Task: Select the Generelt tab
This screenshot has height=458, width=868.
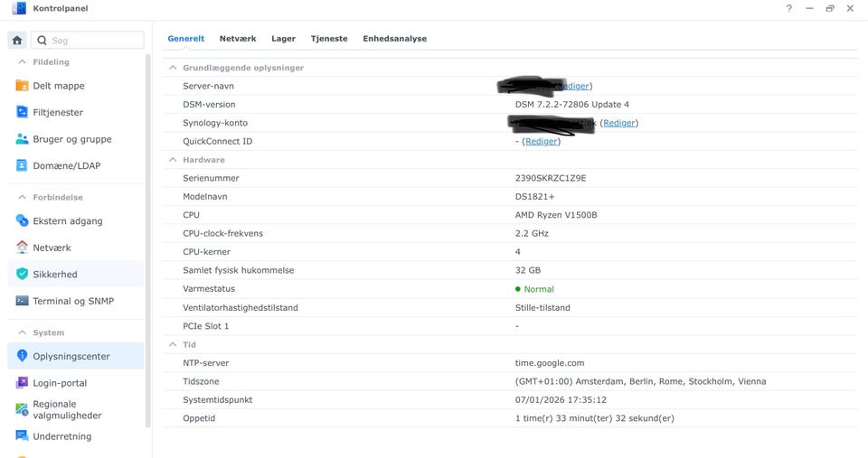Action: click(186, 38)
